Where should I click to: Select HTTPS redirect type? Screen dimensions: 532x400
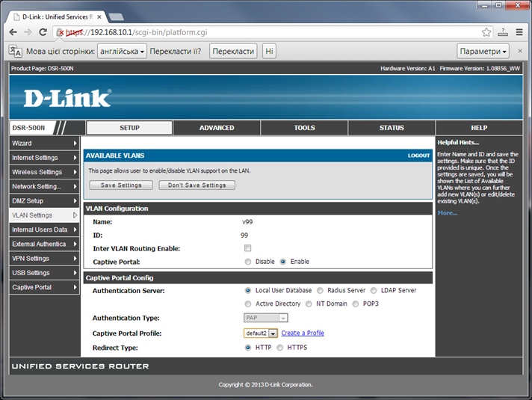[x=280, y=348]
